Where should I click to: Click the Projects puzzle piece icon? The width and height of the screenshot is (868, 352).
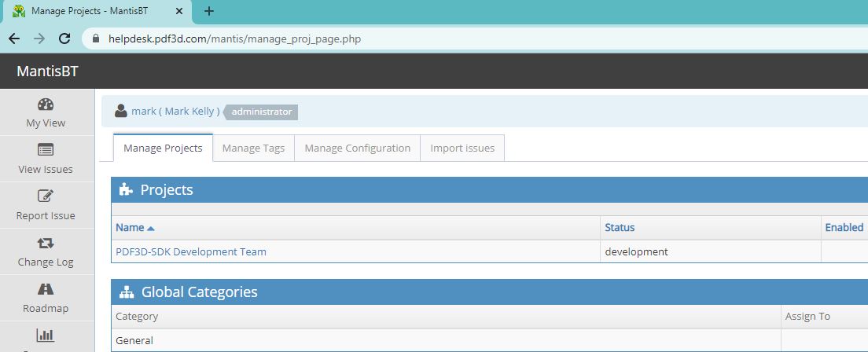pyautogui.click(x=125, y=189)
